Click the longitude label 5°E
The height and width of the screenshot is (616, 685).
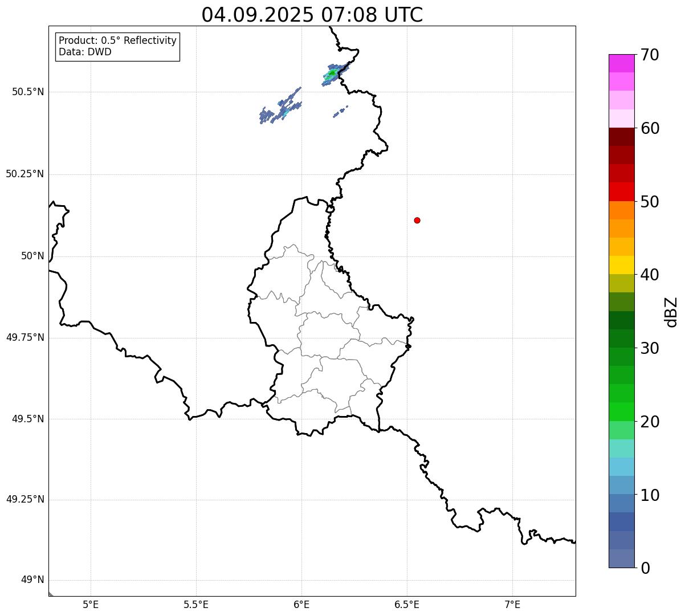[91, 605]
